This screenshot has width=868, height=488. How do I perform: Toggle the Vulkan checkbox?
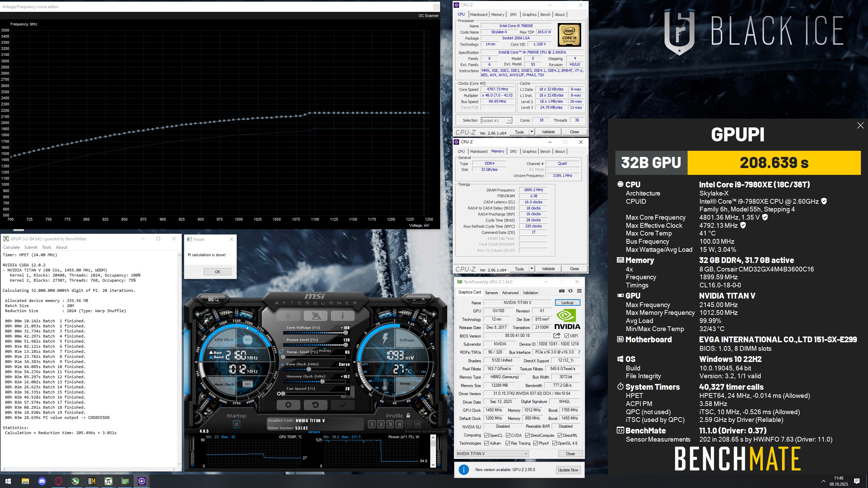point(486,443)
